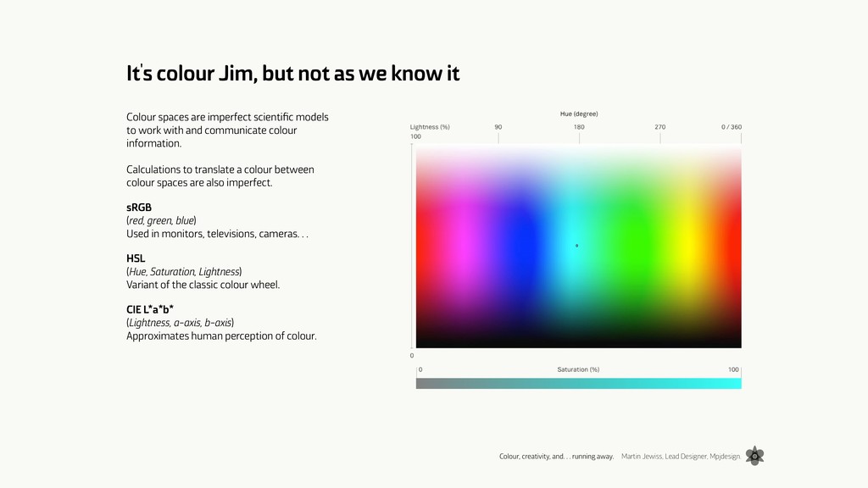Click the title "It's colour Jim, but not as we know it"
The height and width of the screenshot is (488, 868).
click(x=292, y=74)
